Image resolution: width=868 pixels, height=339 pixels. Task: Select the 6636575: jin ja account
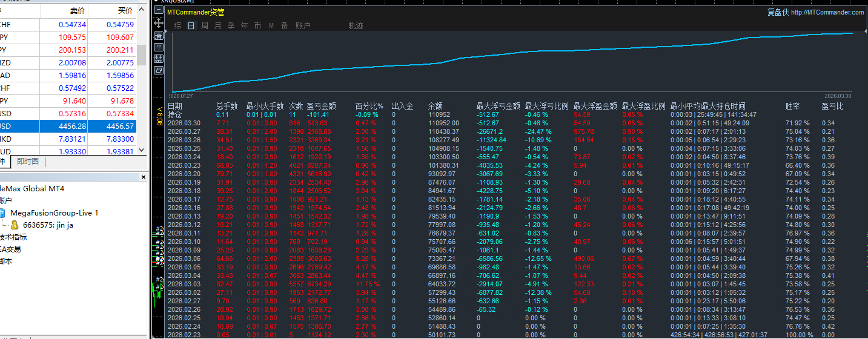point(48,225)
